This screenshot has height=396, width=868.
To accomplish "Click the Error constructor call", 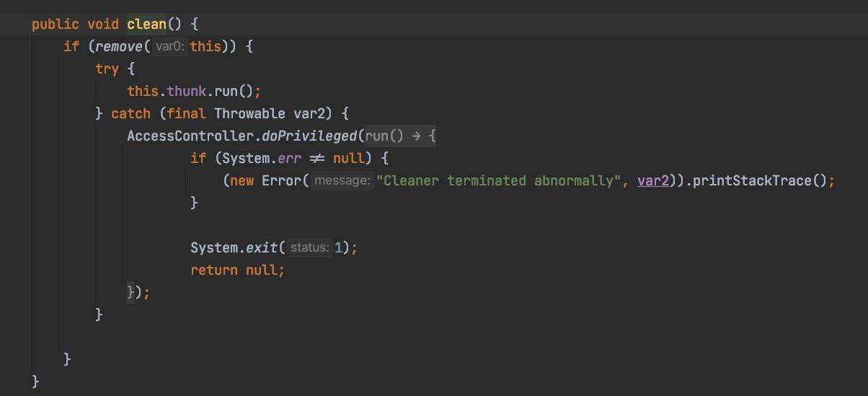I will coord(282,180).
